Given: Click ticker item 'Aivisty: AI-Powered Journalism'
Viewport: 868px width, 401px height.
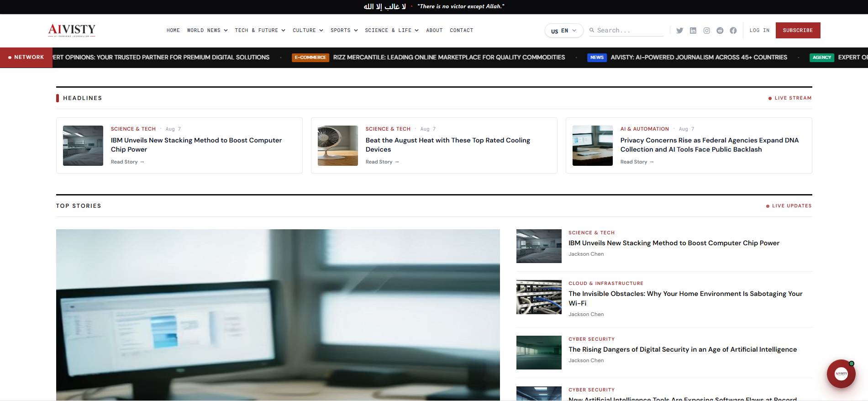Looking at the screenshot, I should coord(699,58).
